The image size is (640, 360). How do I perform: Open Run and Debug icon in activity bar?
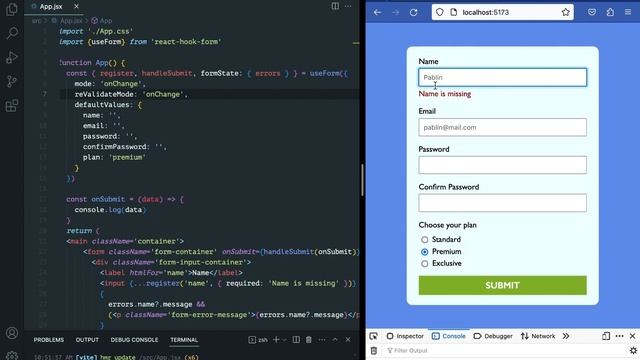tap(12, 57)
